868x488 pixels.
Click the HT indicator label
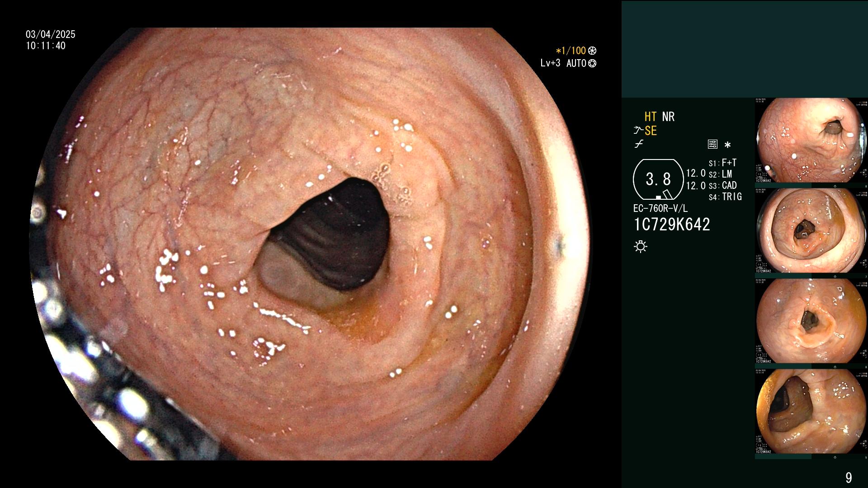point(651,117)
